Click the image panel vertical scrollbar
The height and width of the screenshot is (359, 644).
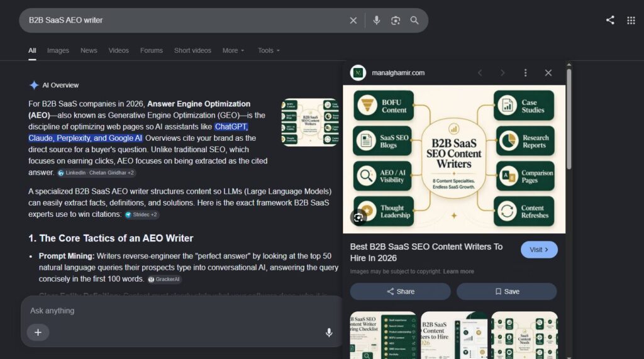coord(569,119)
